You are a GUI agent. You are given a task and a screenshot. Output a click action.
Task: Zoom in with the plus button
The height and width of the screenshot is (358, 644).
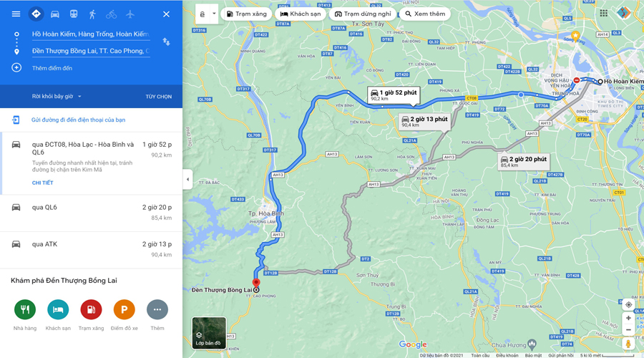tap(628, 318)
